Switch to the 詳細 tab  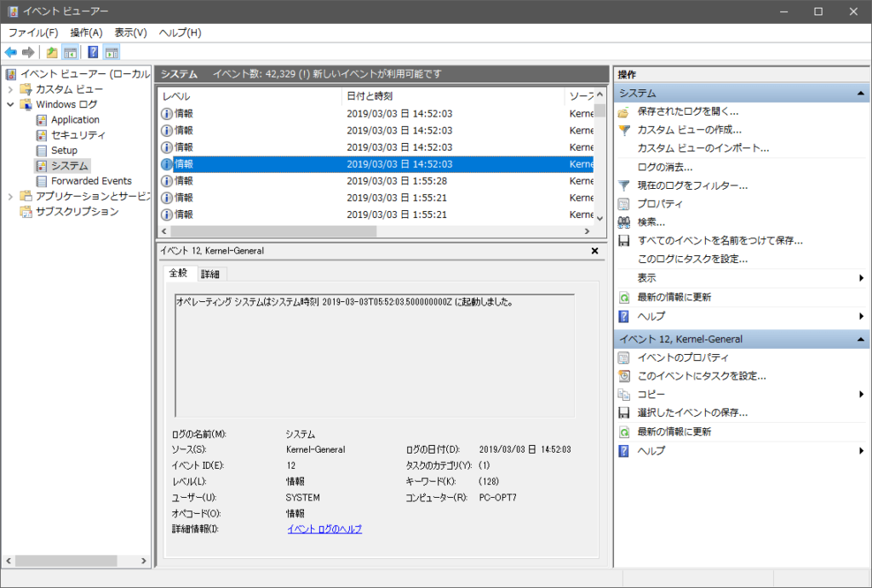(210, 274)
